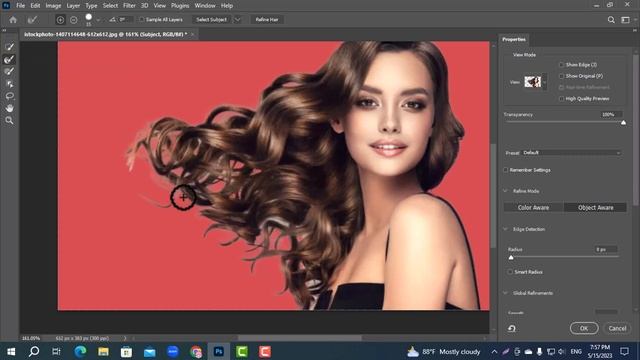640x360 pixels.
Task: Click the brush angle value field
Action: coord(126,20)
